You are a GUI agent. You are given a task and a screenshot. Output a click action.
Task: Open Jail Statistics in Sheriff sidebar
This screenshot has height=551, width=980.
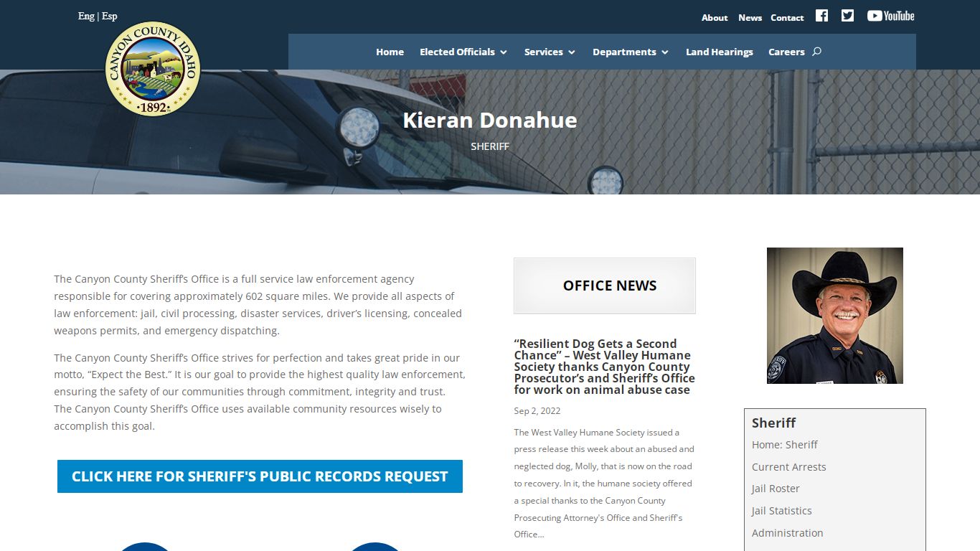tap(781, 511)
